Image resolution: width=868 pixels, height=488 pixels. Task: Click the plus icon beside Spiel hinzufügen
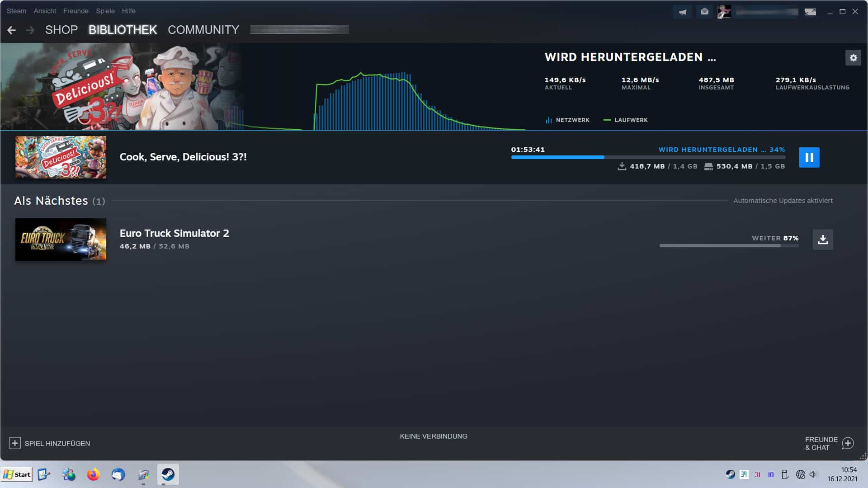pyautogui.click(x=14, y=443)
